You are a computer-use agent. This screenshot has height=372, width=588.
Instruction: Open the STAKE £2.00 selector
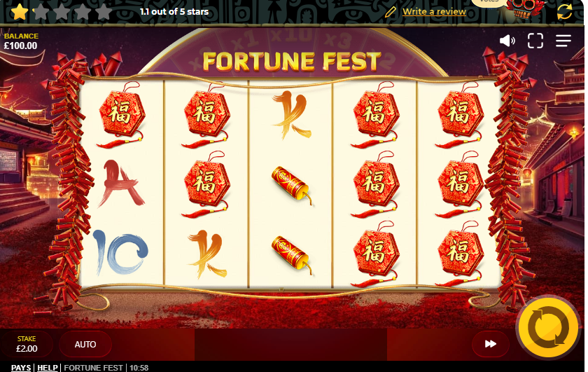click(x=27, y=344)
